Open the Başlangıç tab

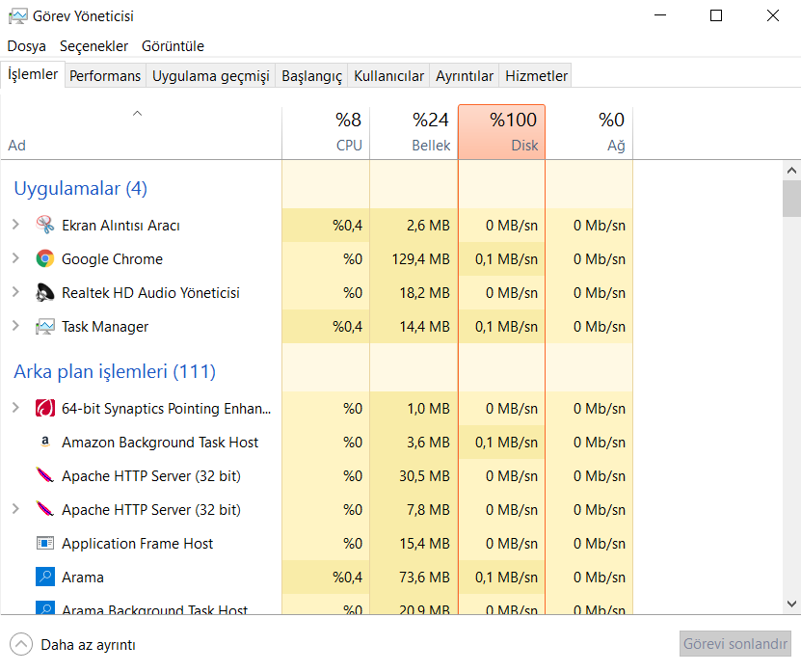[311, 76]
